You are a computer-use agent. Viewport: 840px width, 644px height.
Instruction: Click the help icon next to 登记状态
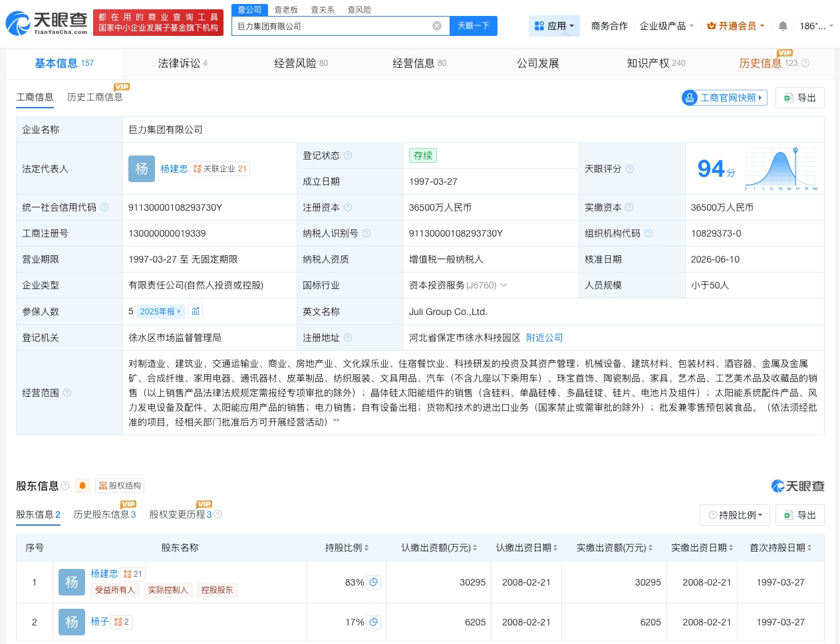coord(348,156)
